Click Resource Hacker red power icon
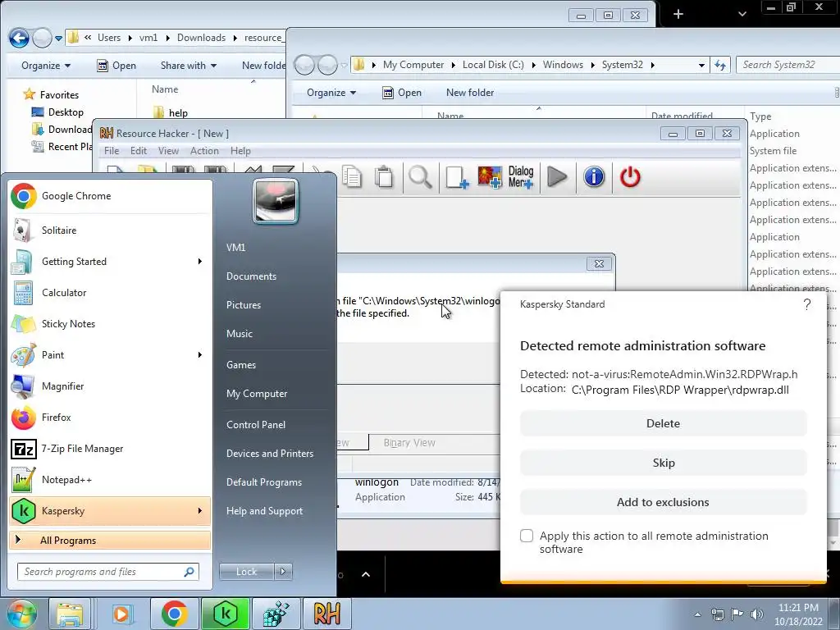The height and width of the screenshot is (630, 840). [x=630, y=177]
